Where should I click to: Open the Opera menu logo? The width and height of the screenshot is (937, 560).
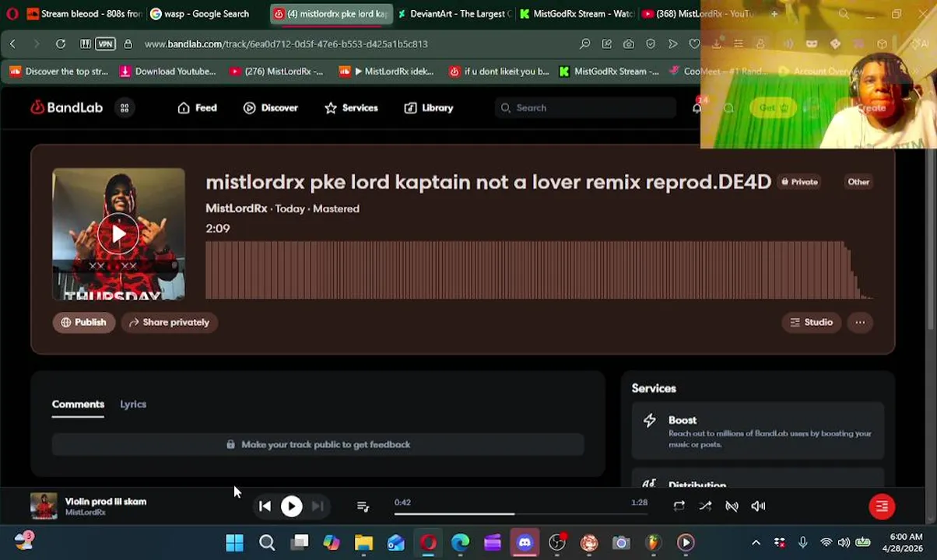[x=12, y=13]
